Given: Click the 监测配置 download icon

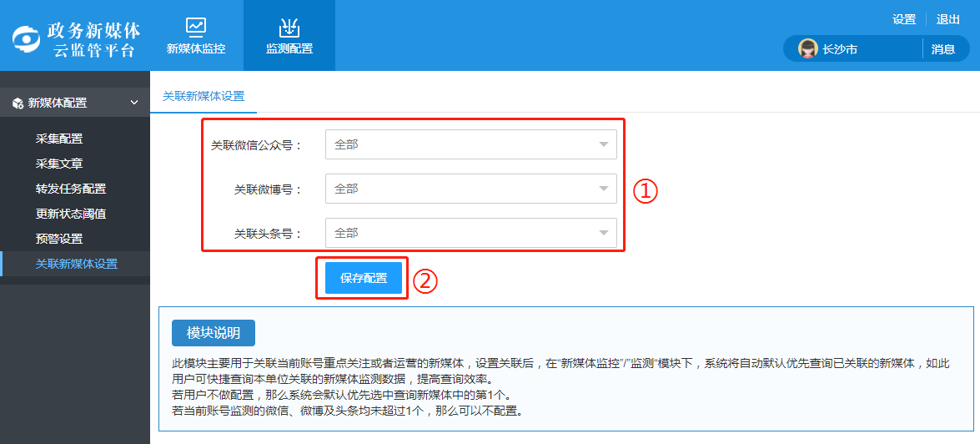Looking at the screenshot, I should 289,27.
